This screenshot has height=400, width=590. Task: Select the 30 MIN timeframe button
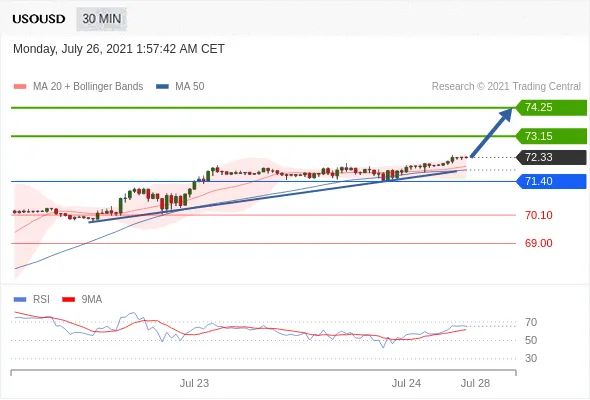click(x=102, y=19)
